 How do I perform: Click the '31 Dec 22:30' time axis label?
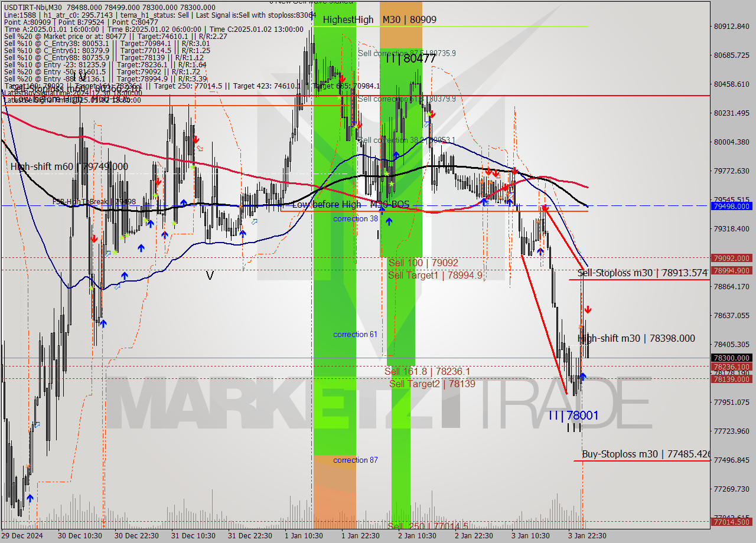[x=250, y=536]
